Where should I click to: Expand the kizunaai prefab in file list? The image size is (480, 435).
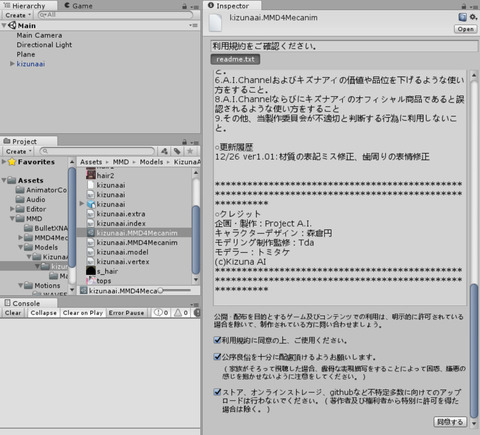click(x=82, y=204)
